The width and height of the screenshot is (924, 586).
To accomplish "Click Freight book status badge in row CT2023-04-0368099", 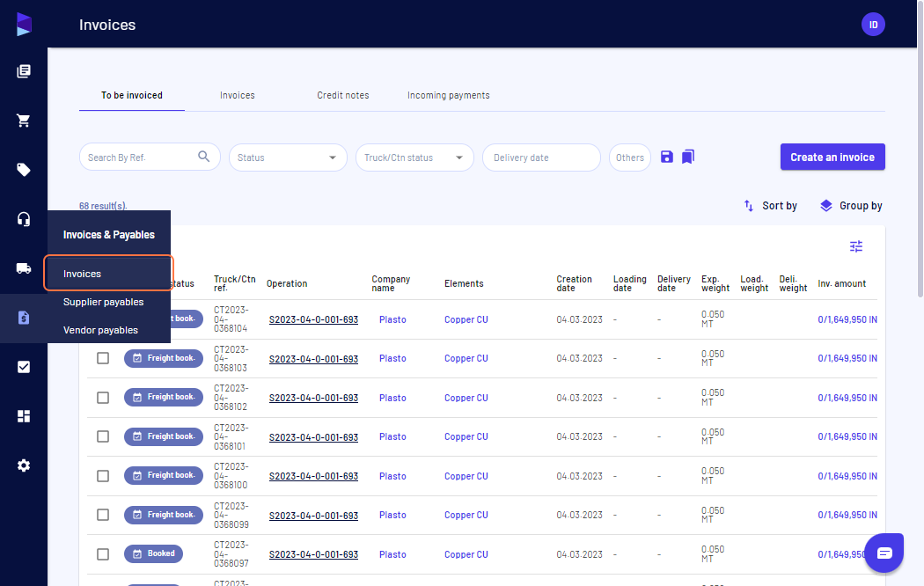I will pyautogui.click(x=164, y=515).
